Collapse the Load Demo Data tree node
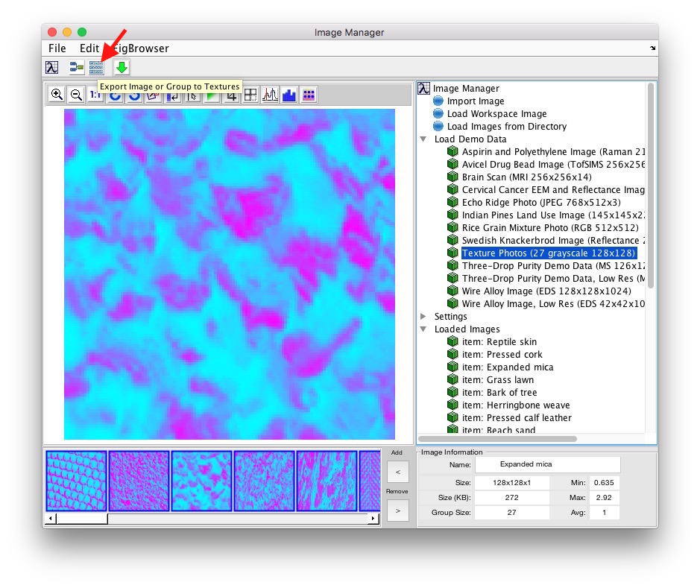The width and height of the screenshot is (700, 588). (424, 139)
